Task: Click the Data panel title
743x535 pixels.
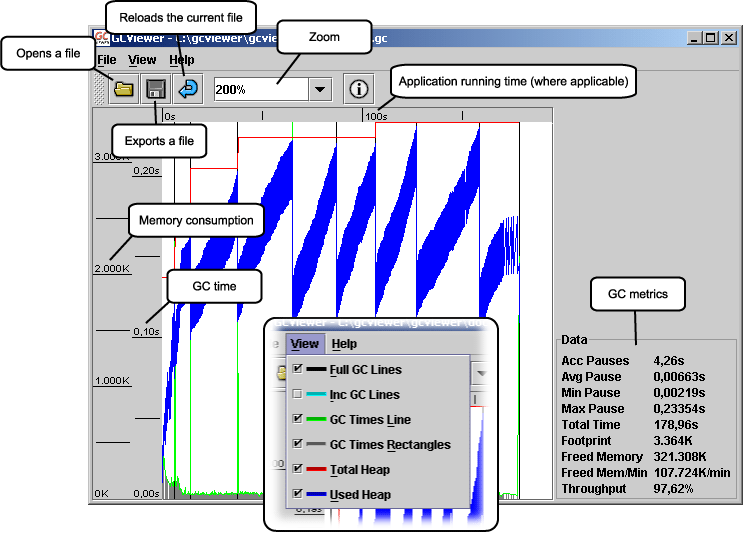Action: 574,339
